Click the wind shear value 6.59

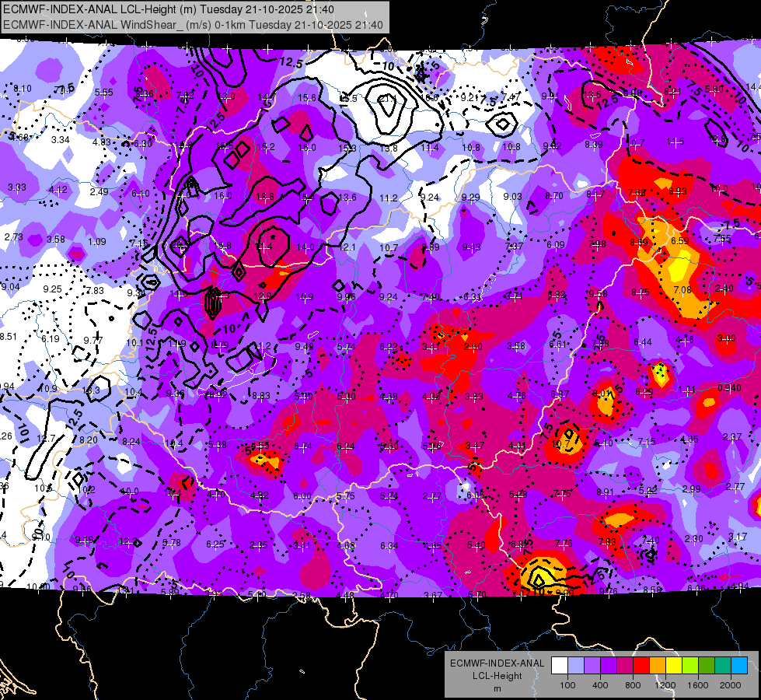680,240
